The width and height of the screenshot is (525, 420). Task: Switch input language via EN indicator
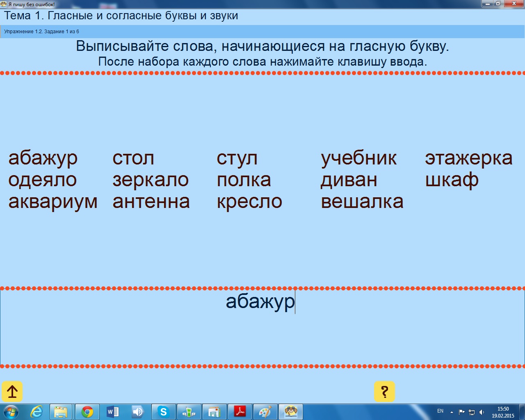tap(440, 411)
